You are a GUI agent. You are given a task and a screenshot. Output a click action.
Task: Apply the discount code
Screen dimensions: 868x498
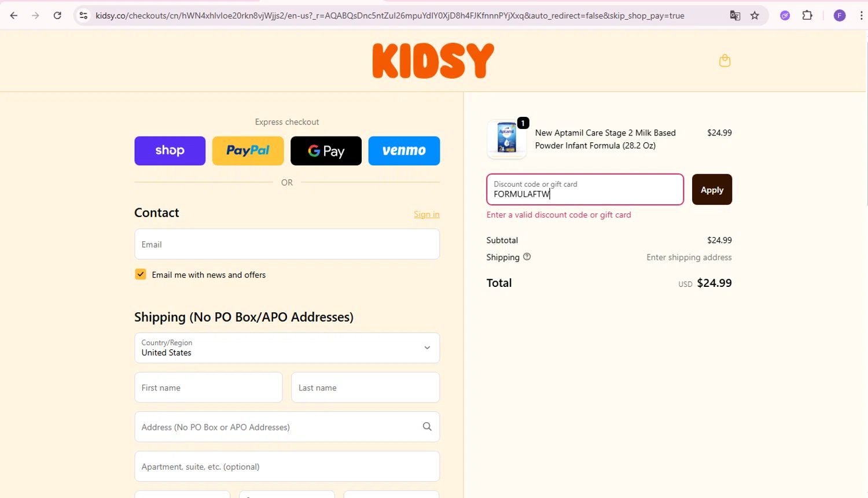point(712,190)
